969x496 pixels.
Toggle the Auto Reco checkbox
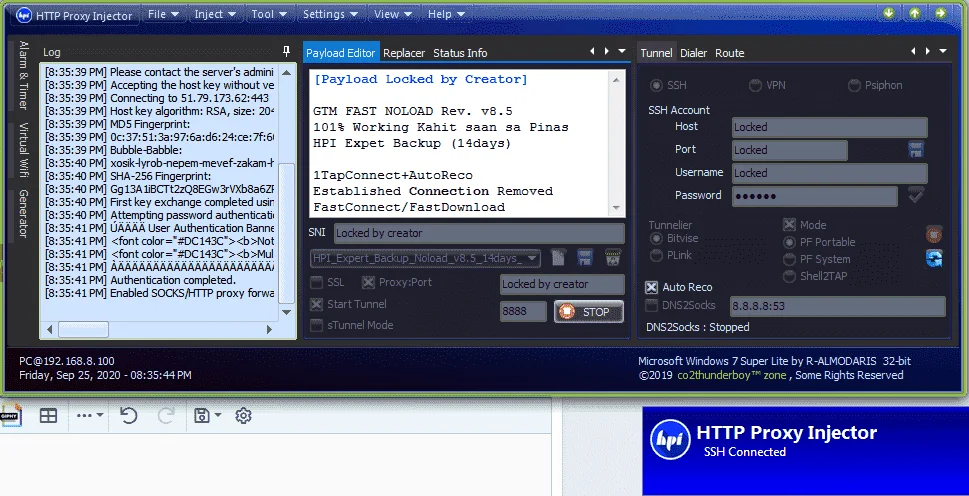(651, 287)
